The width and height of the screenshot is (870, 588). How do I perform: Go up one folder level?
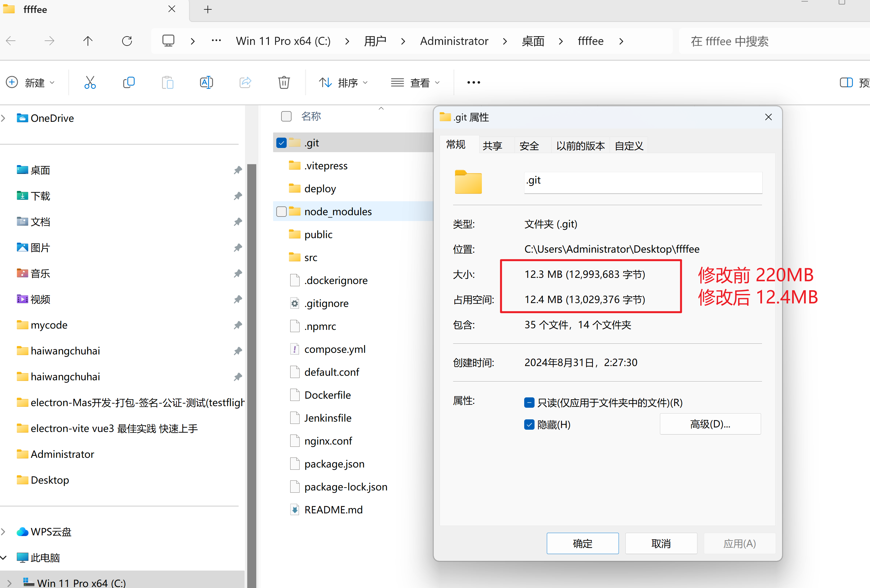[x=88, y=41]
